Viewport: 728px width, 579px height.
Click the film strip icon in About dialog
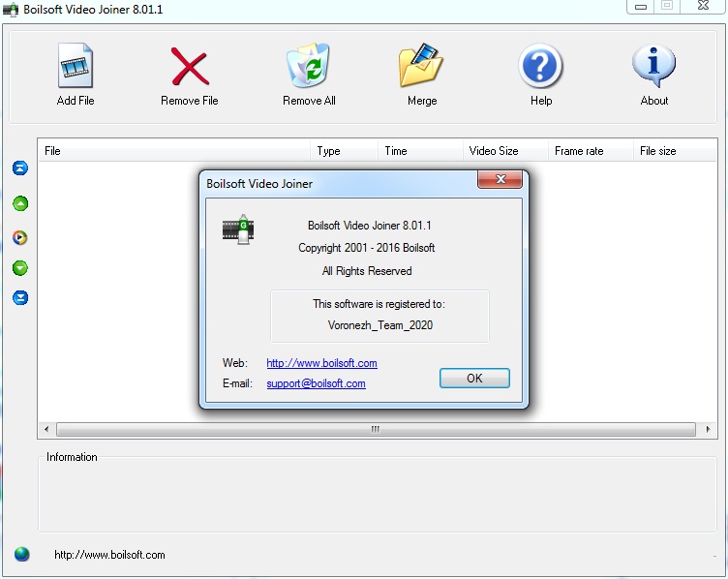pyautogui.click(x=238, y=229)
